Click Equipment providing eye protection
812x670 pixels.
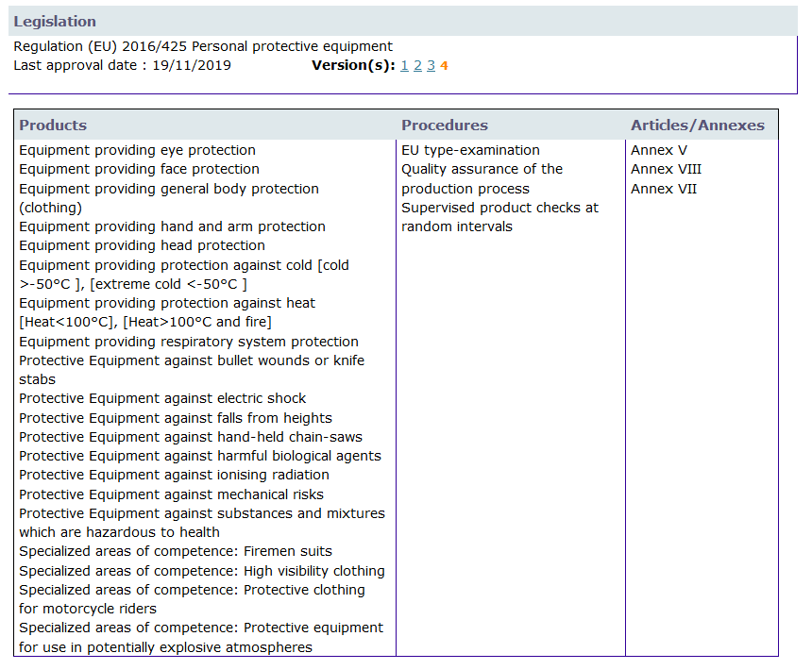pyautogui.click(x=137, y=150)
